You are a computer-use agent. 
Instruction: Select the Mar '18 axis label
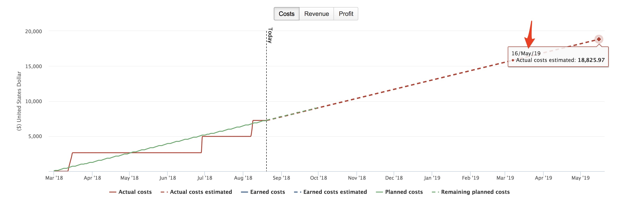coord(54,178)
